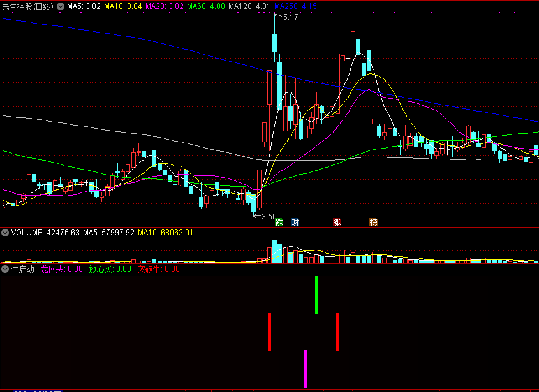Viewport: 539px width, 392px height.
Task: Click the 突破牛: 0.00 value
Action: click(158, 269)
